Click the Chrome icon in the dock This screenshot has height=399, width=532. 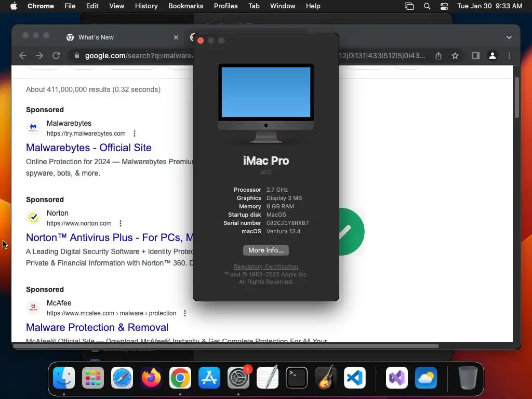pyautogui.click(x=180, y=378)
